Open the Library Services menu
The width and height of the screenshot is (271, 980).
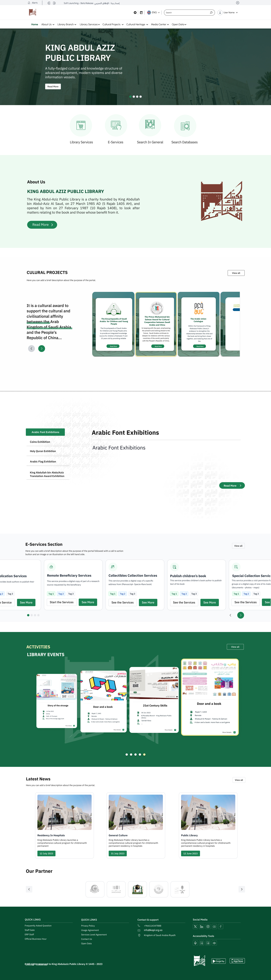(89, 24)
